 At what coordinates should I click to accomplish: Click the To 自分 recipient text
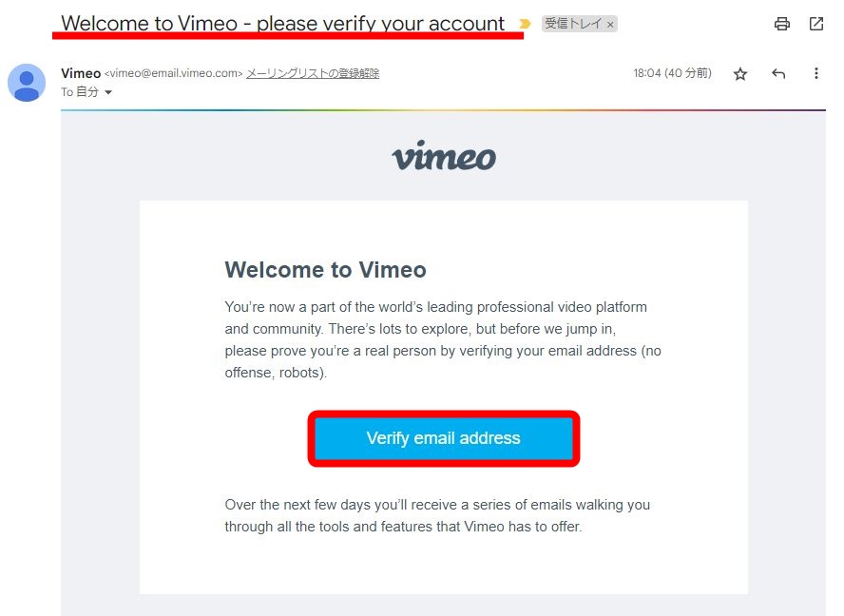[80, 92]
